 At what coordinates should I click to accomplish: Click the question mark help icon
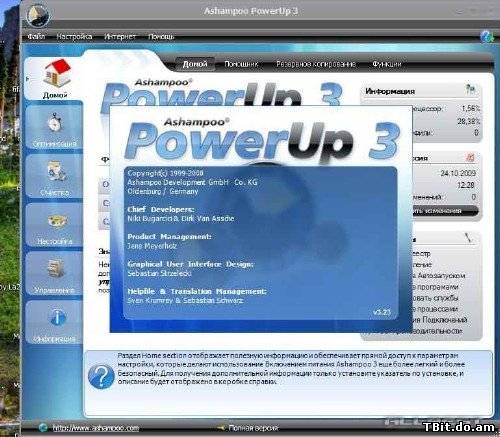coord(101,377)
